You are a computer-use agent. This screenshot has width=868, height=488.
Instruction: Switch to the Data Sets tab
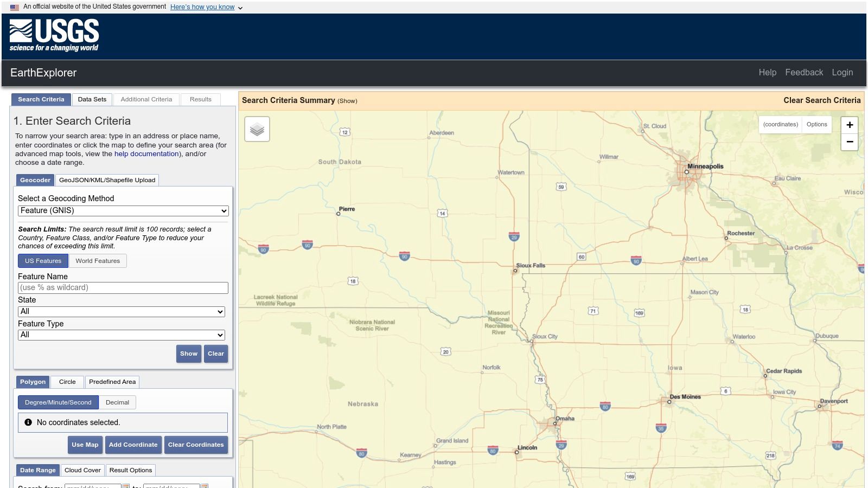coord(92,99)
